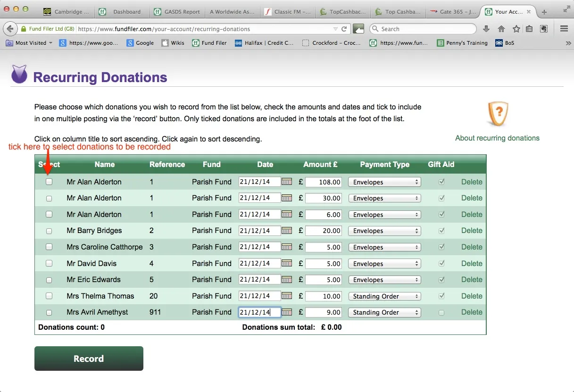Select Mr David Davis donation checkbox
Viewport: 574px width, 392px height.
click(49, 264)
